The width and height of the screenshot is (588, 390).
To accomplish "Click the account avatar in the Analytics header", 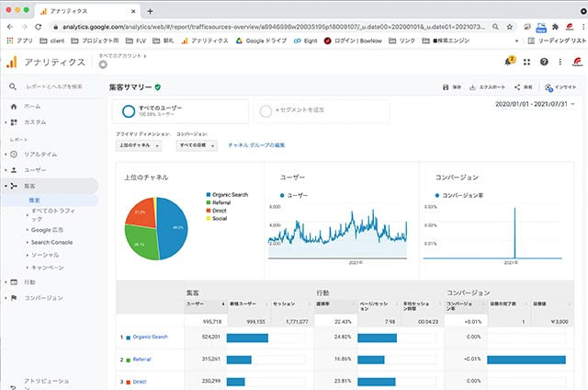I will click(578, 62).
